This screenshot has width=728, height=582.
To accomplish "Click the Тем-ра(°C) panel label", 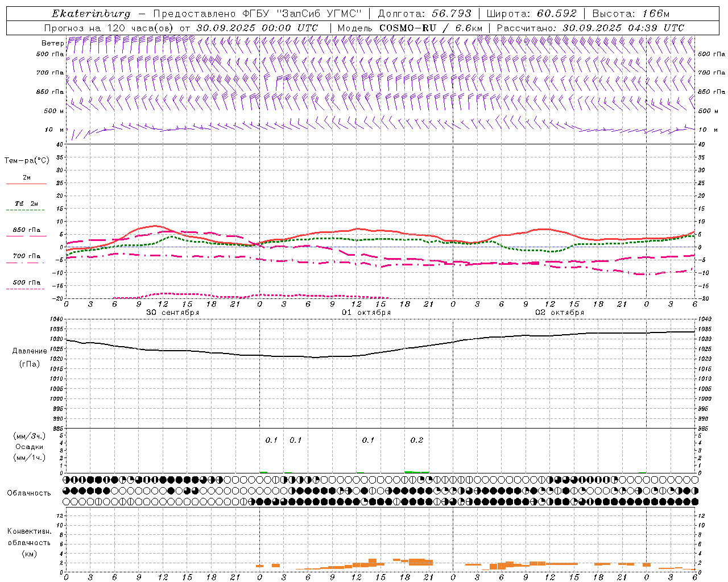I will (x=27, y=161).
